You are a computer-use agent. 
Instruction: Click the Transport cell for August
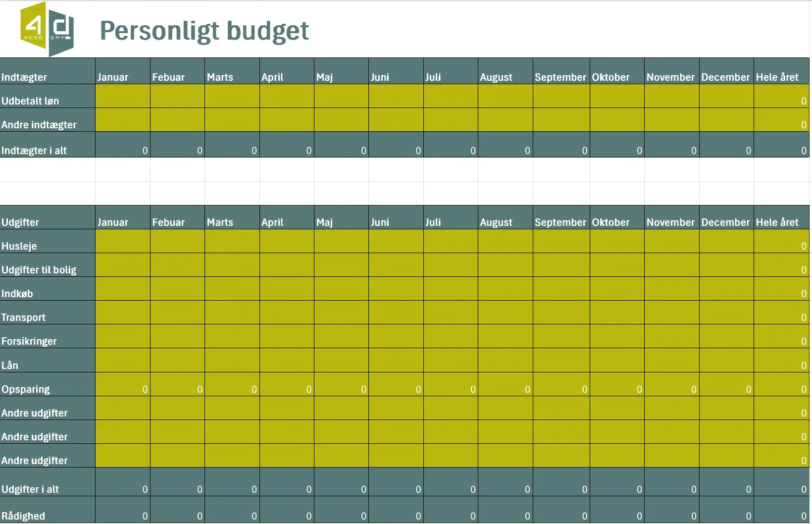click(506, 313)
